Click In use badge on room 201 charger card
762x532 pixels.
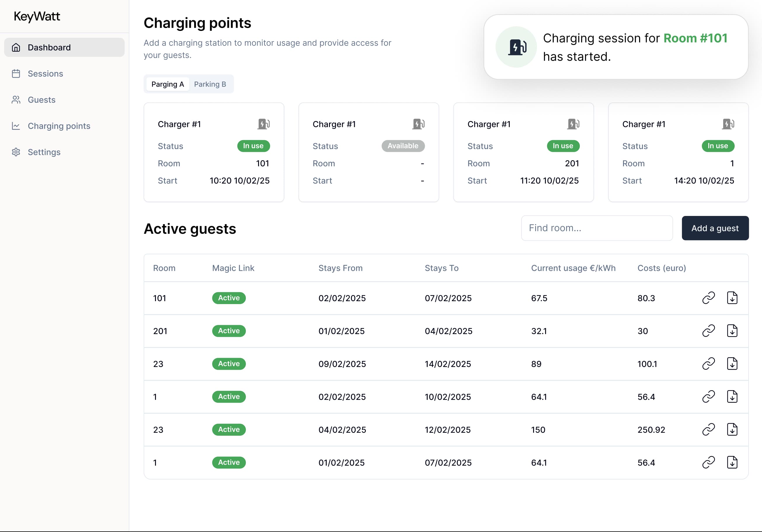(563, 146)
